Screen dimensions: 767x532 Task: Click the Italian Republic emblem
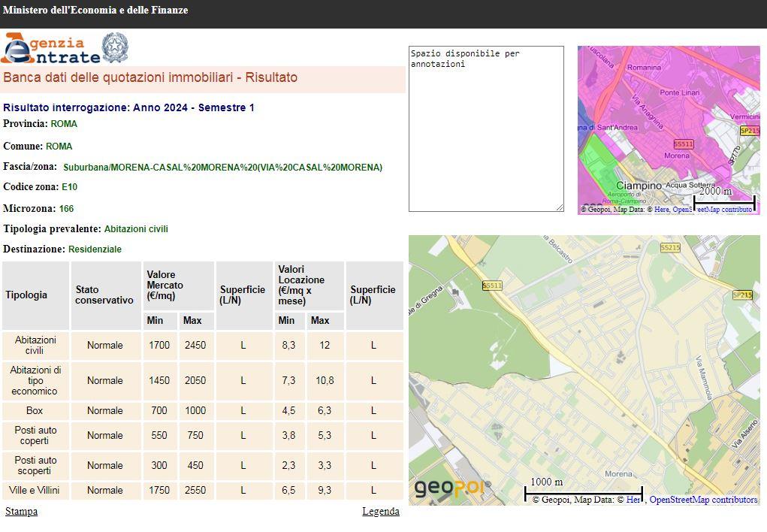pos(115,47)
